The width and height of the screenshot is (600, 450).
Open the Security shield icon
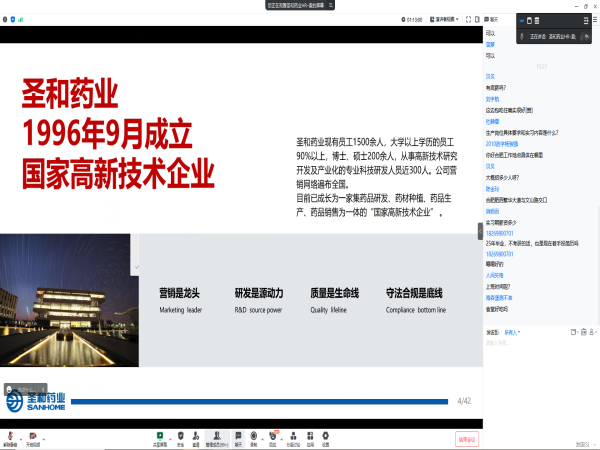[x=181, y=439]
